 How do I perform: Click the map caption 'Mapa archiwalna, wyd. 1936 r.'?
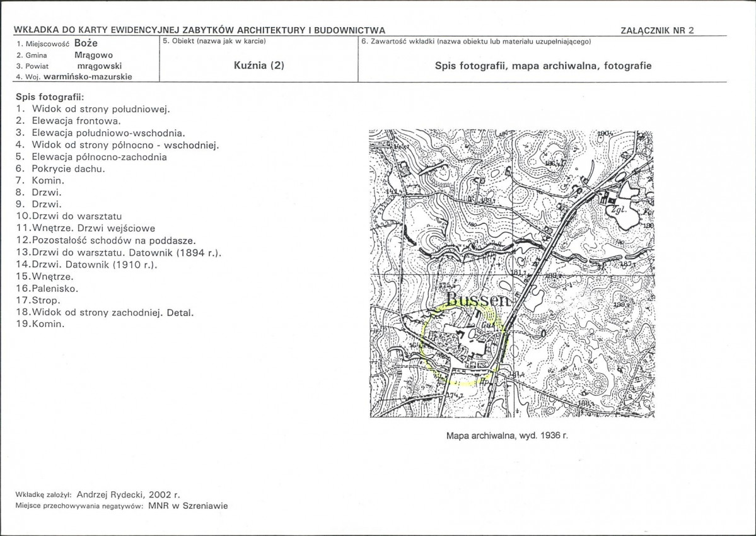[507, 436]
